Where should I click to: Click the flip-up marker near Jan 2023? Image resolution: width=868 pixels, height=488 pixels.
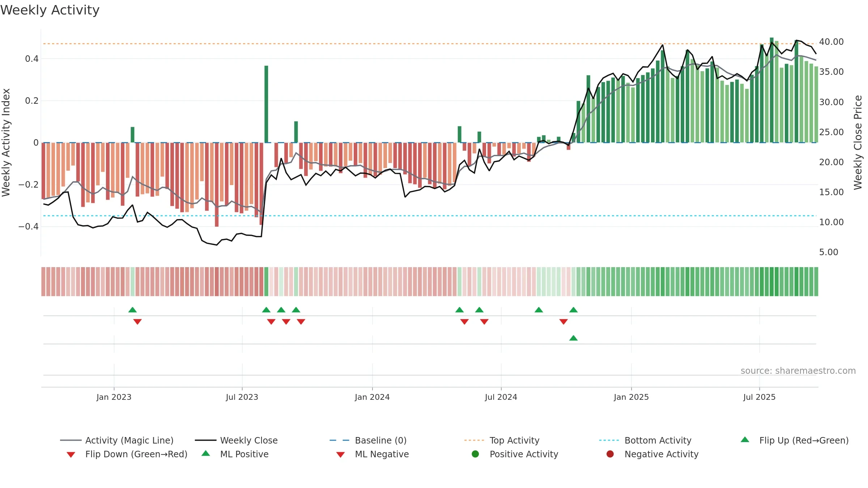pyautogui.click(x=133, y=310)
